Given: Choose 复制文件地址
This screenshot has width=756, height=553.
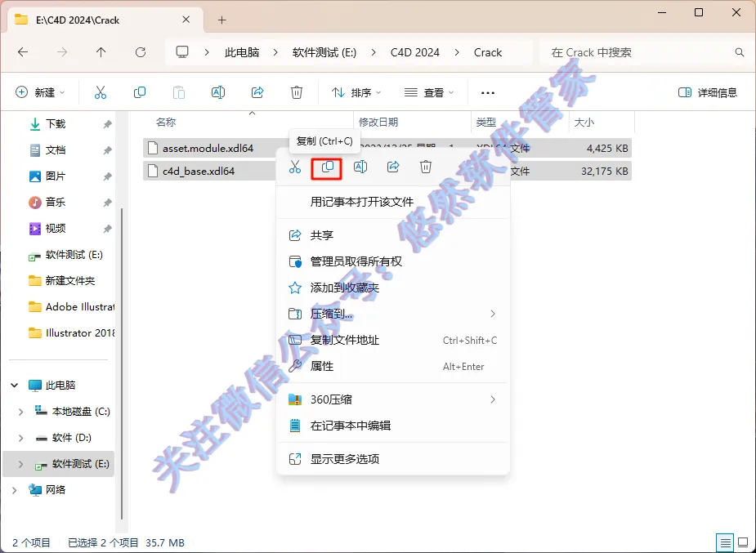Looking at the screenshot, I should pos(393,340).
